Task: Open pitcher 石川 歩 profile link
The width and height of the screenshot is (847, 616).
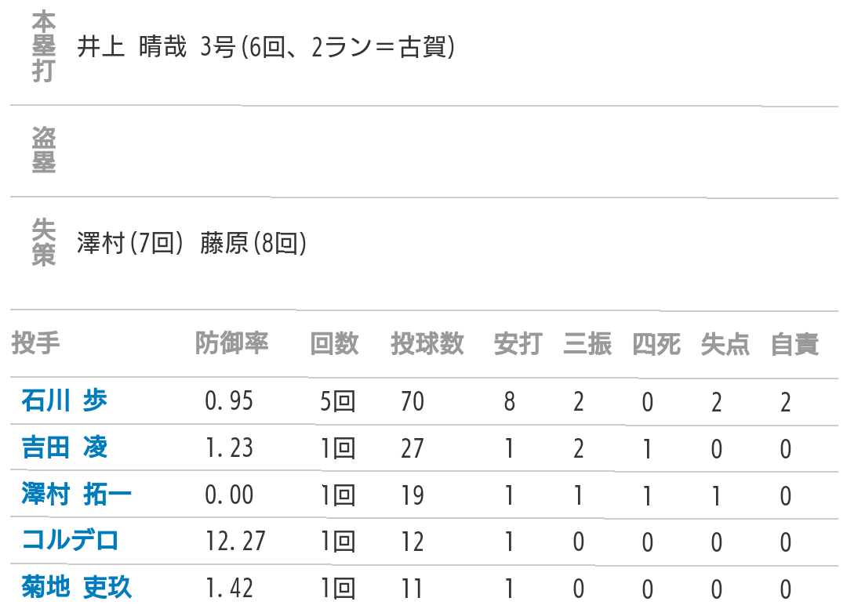Action: (64, 400)
